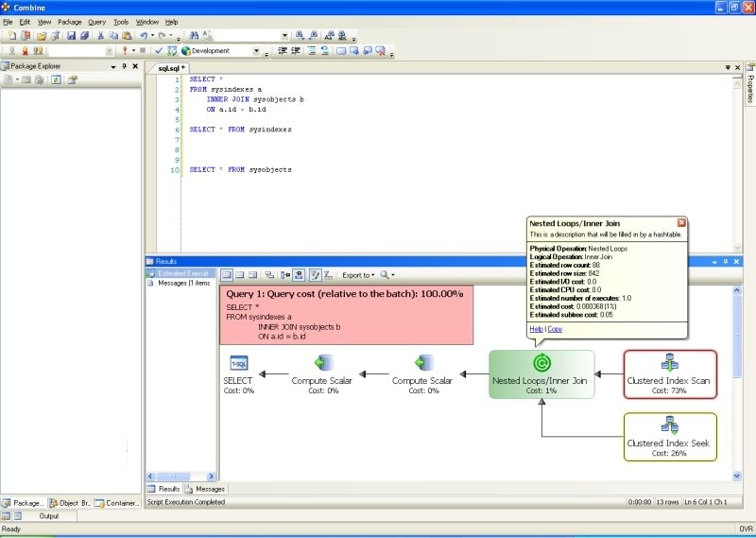This screenshot has width=756, height=538.
Task: Click the Nested Loops/Inner Join node
Action: tap(541, 373)
